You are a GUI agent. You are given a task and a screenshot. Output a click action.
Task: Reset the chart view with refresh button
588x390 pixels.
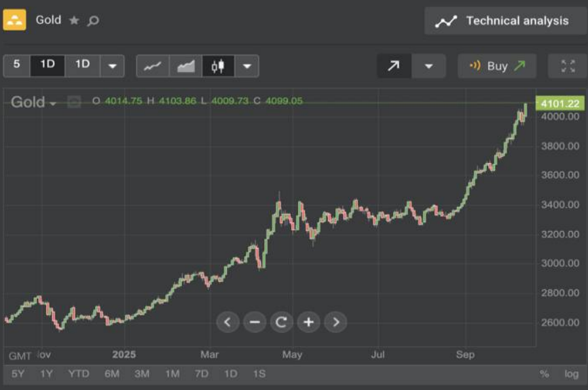pyautogui.click(x=281, y=322)
